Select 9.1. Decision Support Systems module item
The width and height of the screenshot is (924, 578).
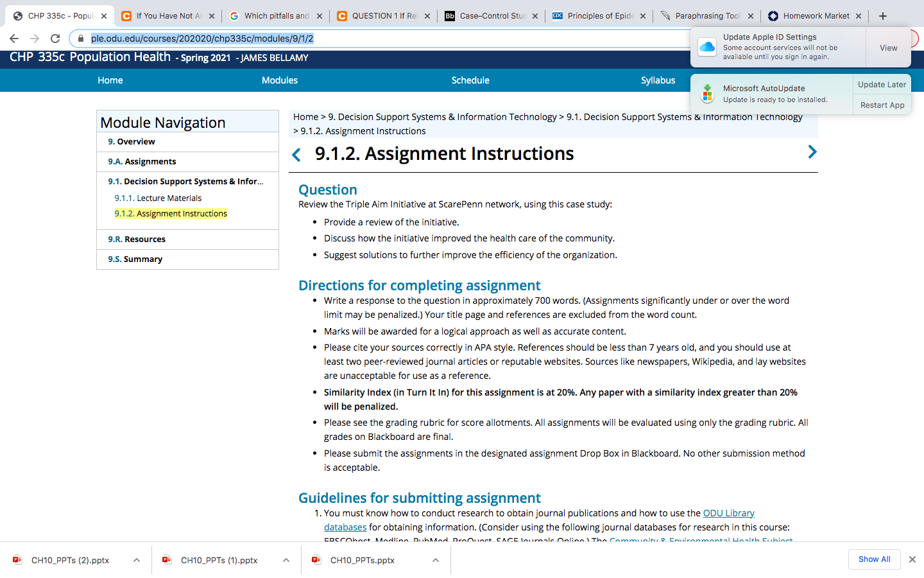click(x=185, y=181)
